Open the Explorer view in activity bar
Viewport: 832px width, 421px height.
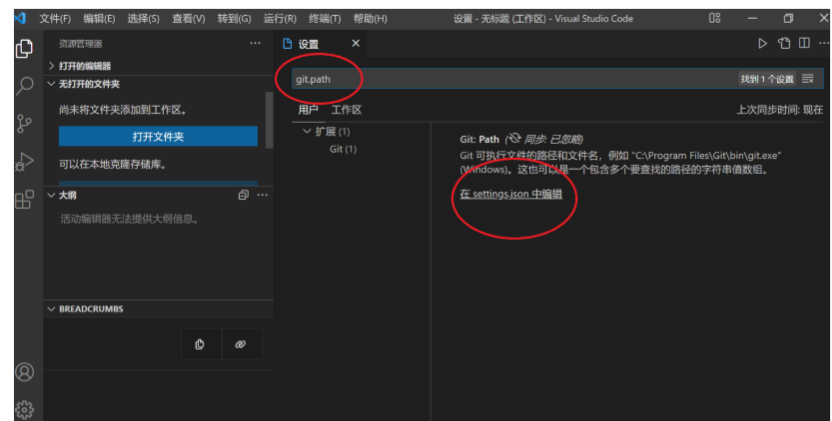(x=24, y=49)
